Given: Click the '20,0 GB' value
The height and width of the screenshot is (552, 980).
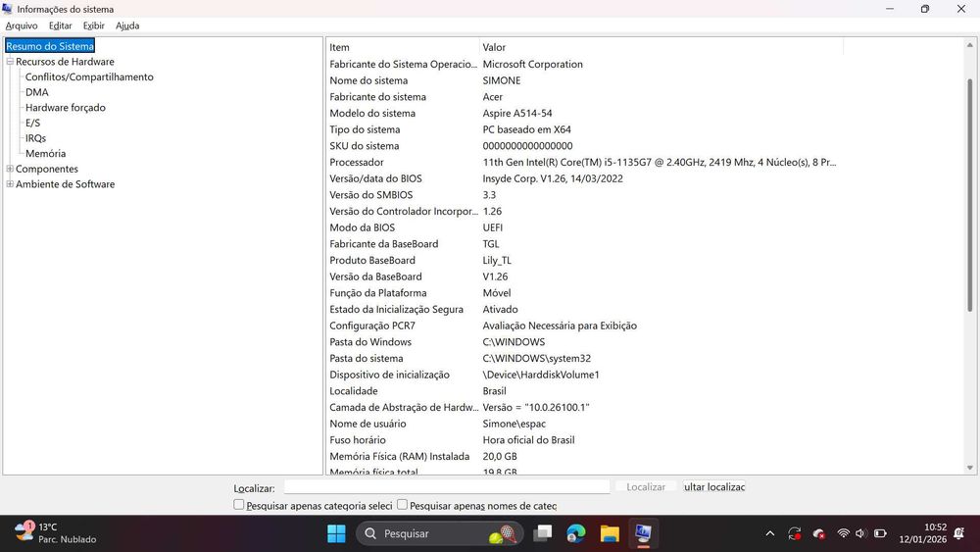Looking at the screenshot, I should tap(500, 456).
